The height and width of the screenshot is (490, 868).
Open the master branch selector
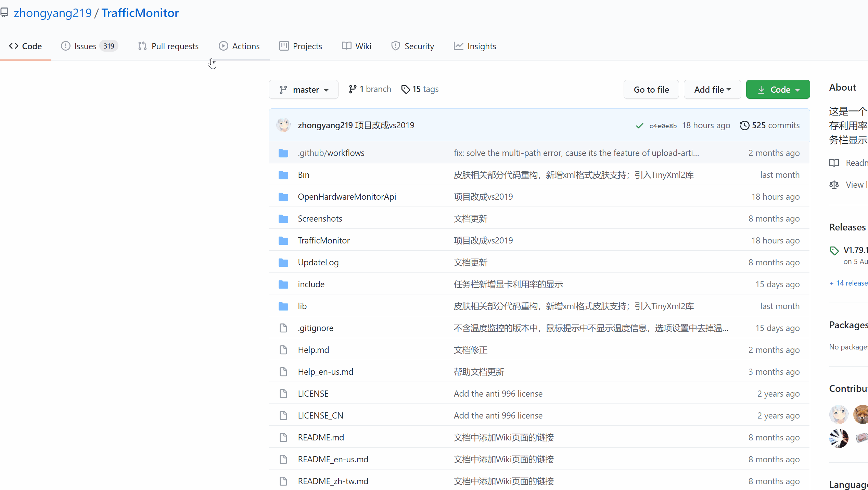pyautogui.click(x=303, y=89)
